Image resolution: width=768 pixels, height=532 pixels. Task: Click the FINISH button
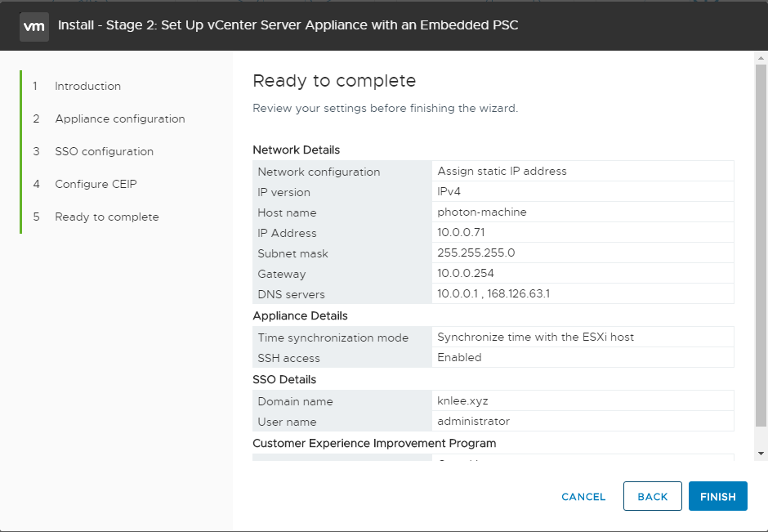tap(718, 496)
